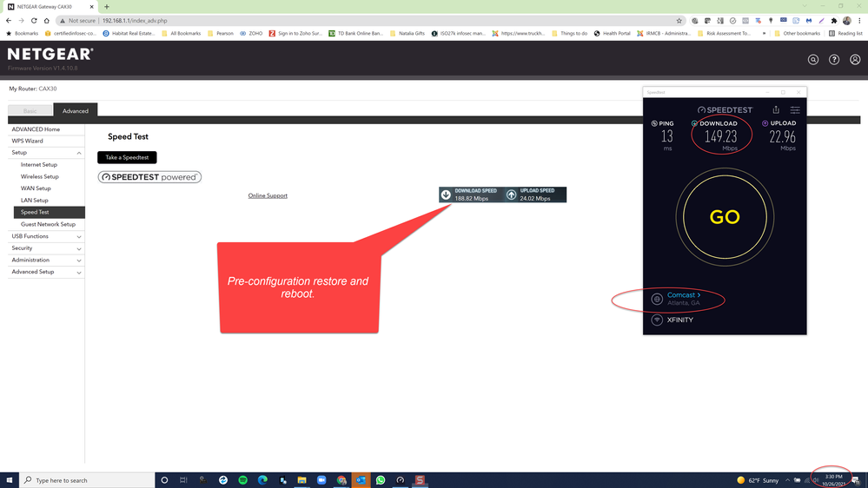Select LAN Setup in the sidebar

35,201
